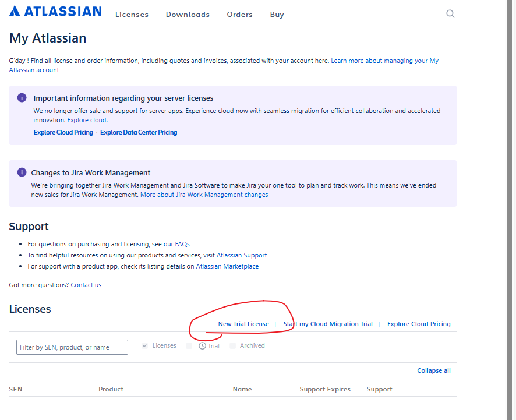Open the Downloads menu
Viewport: 516px width, 420px height.
[x=188, y=15]
